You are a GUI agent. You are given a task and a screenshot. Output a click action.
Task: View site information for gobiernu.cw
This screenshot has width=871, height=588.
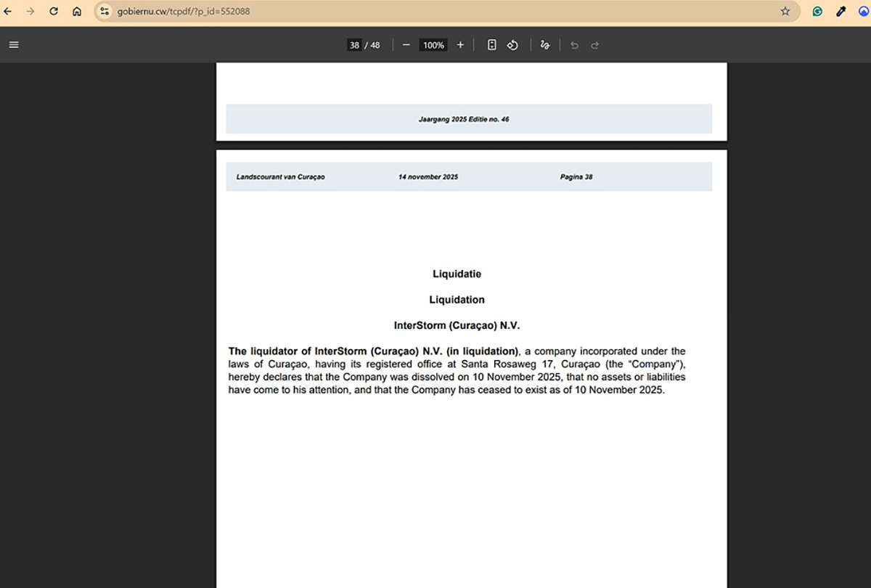tap(104, 12)
